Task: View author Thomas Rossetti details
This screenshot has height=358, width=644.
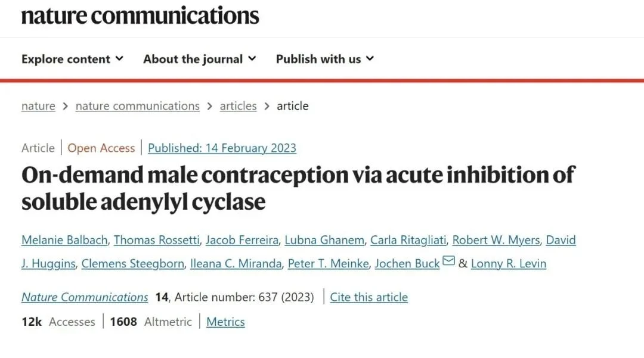Action: [x=156, y=240]
